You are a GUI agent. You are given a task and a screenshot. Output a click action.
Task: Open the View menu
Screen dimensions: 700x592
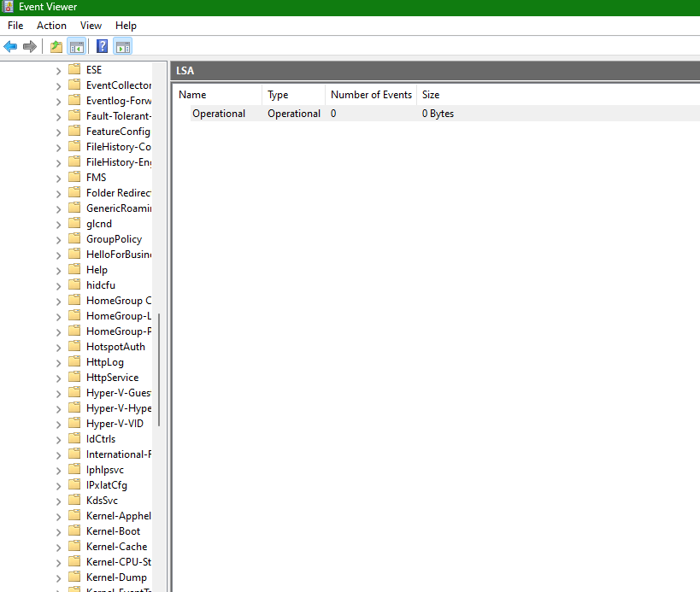(x=91, y=26)
